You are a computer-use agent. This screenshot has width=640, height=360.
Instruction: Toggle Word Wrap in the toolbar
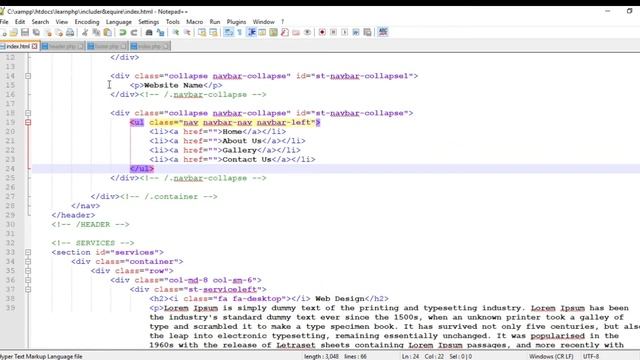coord(229,32)
